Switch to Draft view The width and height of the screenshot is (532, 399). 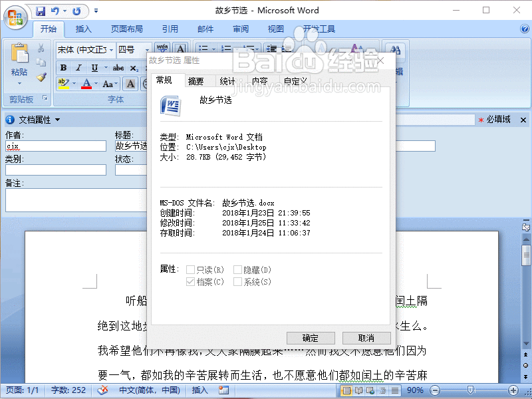click(395, 390)
